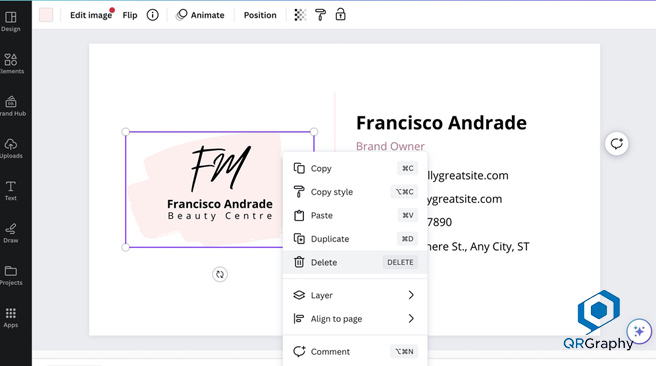Choose Copy style from the context menu
Viewport: 656px width, 366px height.
(355, 192)
